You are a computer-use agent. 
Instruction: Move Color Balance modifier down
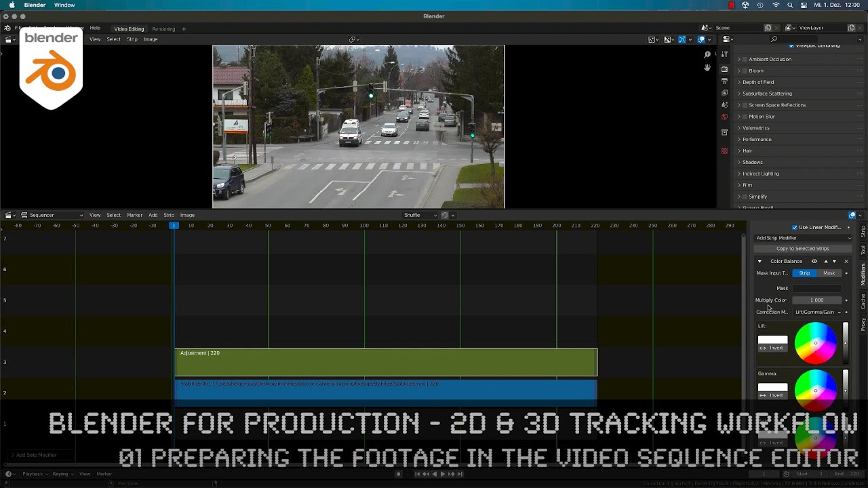(834, 261)
